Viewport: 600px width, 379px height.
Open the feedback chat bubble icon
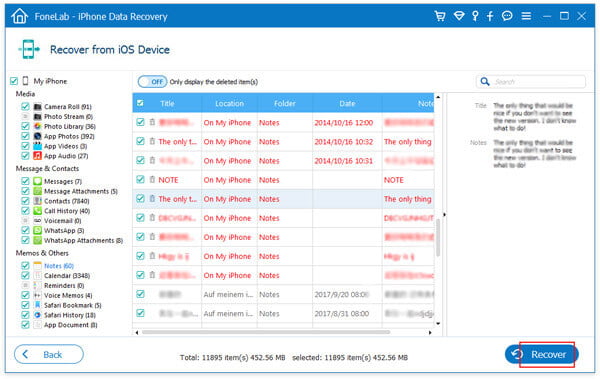point(507,16)
